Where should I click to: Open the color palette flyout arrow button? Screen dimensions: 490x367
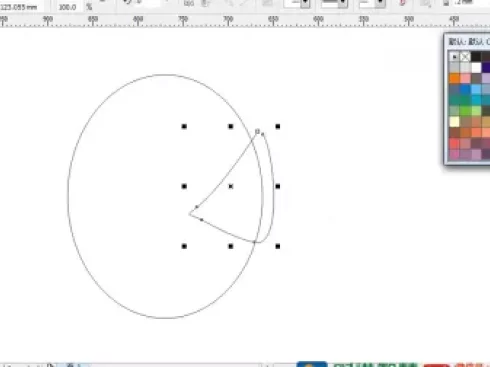click(454, 57)
